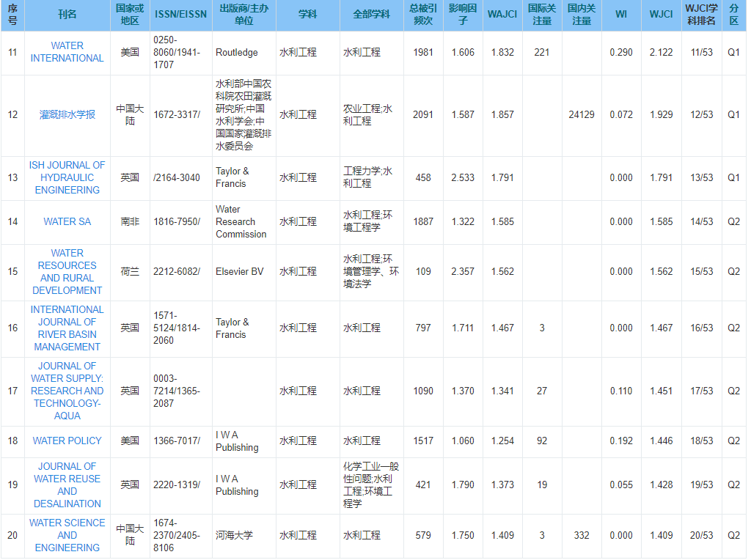Select WAJCI value 1.585
Viewport: 751px width, 560px height.
[502, 221]
